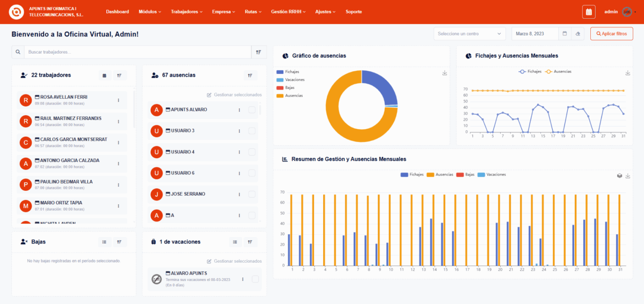
Task: Click the Aplicar filtros button
Action: coord(611,34)
